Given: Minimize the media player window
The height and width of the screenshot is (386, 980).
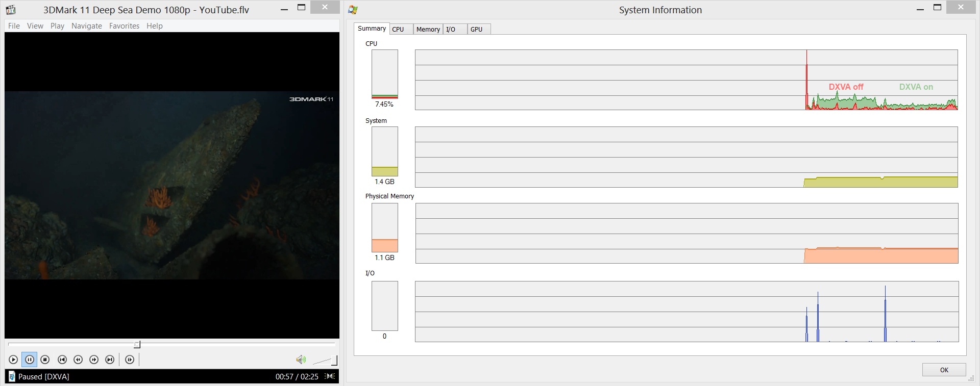Looking at the screenshot, I should coord(284,9).
